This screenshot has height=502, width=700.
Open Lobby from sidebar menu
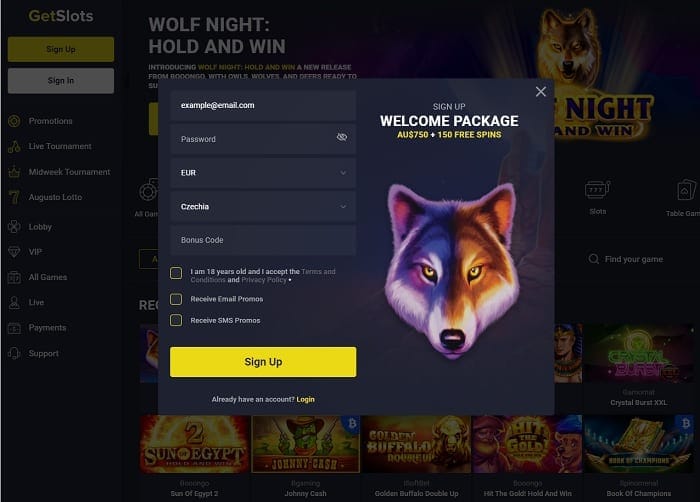pos(40,227)
